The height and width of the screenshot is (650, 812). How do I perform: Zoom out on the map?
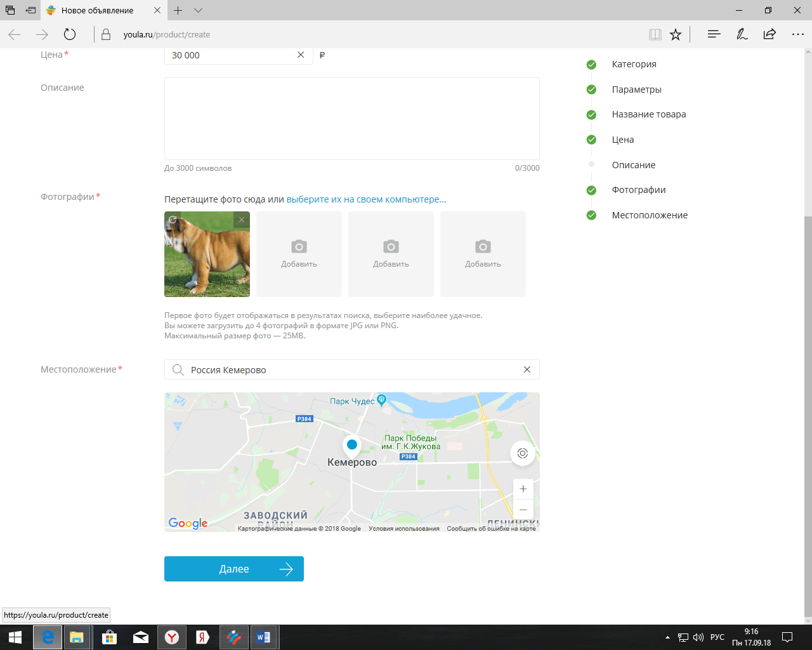point(523,510)
